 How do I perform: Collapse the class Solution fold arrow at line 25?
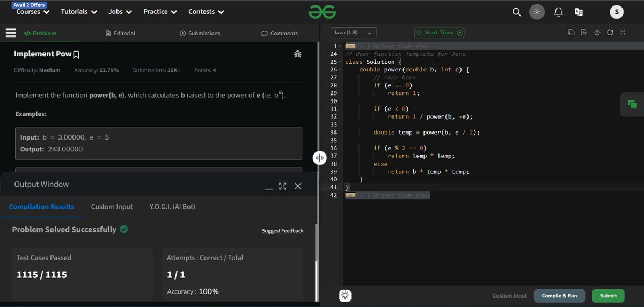[x=340, y=62]
